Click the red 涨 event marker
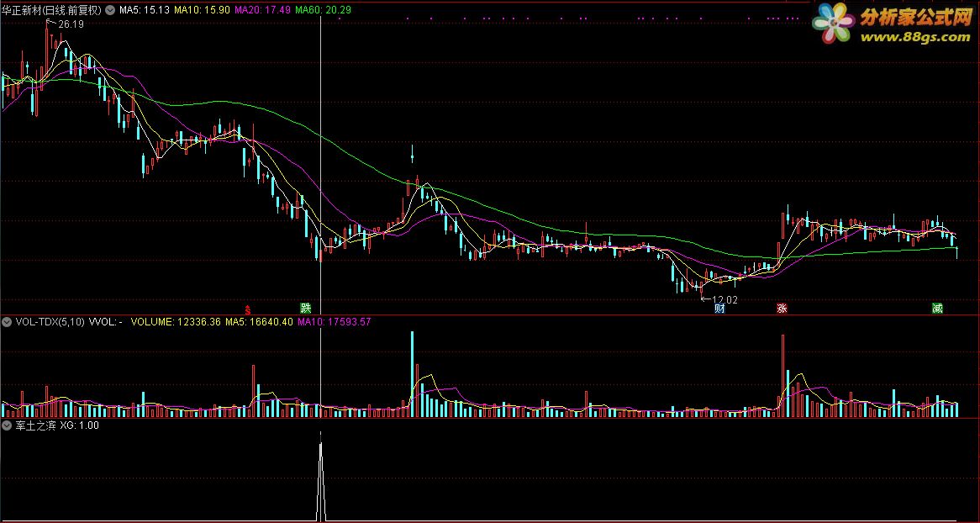This screenshot has height=523, width=980. (x=782, y=308)
